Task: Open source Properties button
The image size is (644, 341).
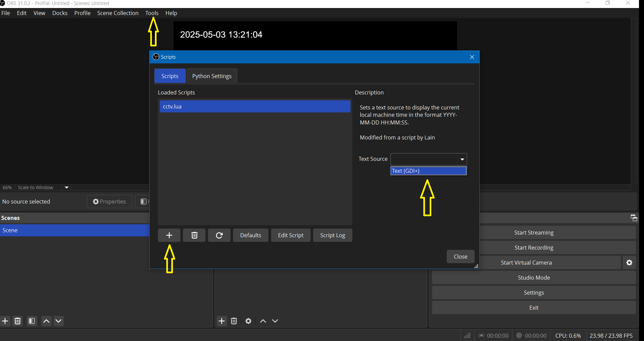Action: (x=110, y=202)
